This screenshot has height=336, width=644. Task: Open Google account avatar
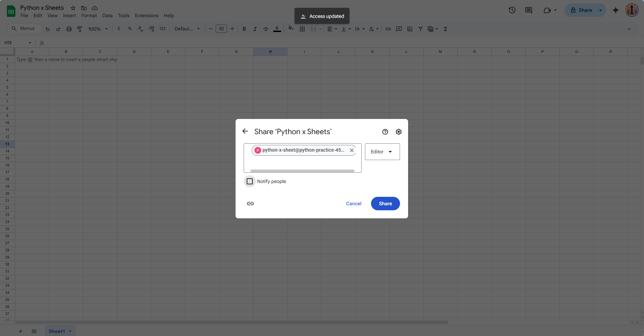point(632,10)
